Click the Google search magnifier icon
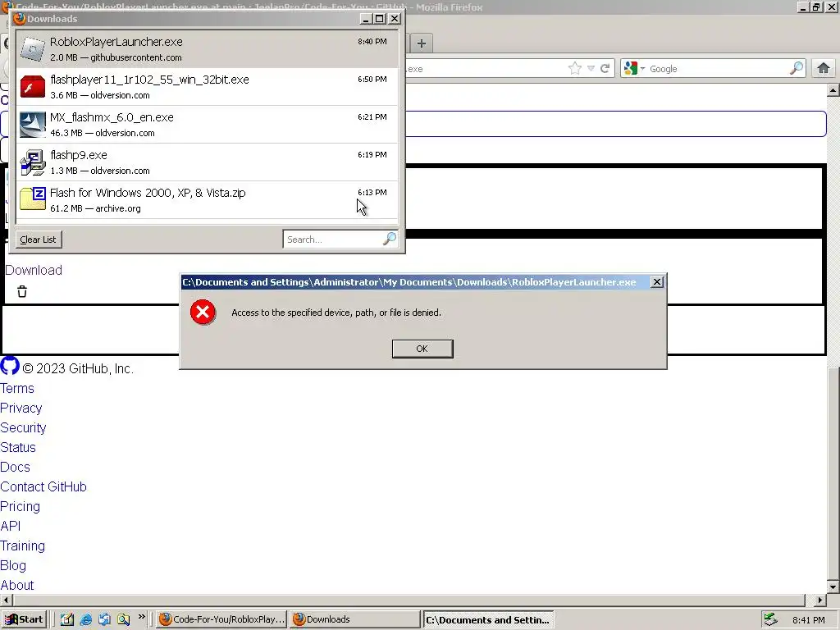 [796, 68]
